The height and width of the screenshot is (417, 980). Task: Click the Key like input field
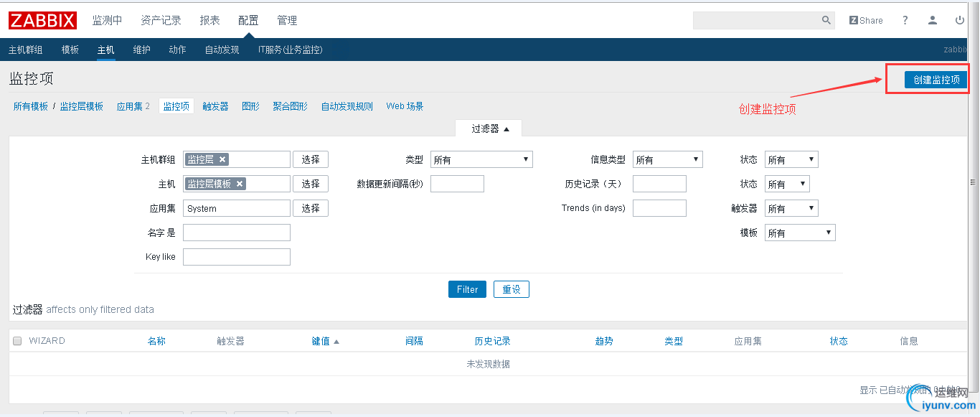[x=237, y=257]
